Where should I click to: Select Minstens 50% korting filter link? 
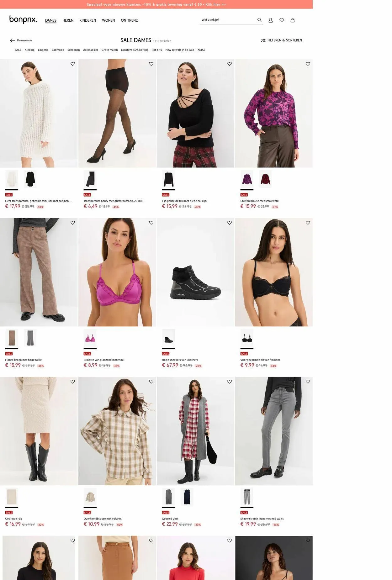[135, 50]
